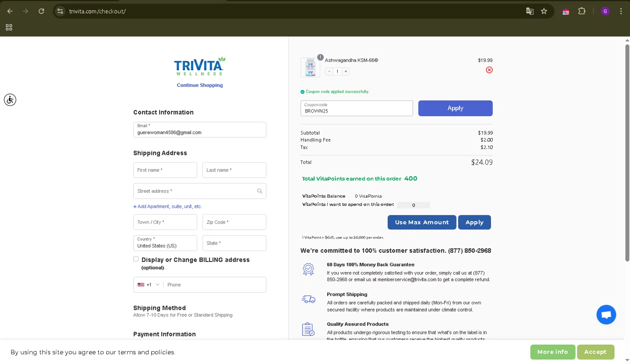Screen dimensions: 630x364
Task: Open phone country code dropdown
Action: coord(148,285)
